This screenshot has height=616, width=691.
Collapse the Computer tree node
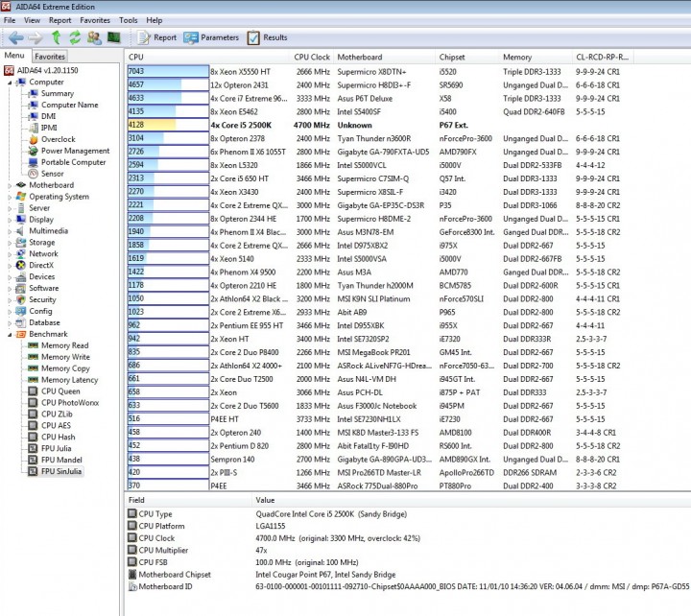click(10, 83)
